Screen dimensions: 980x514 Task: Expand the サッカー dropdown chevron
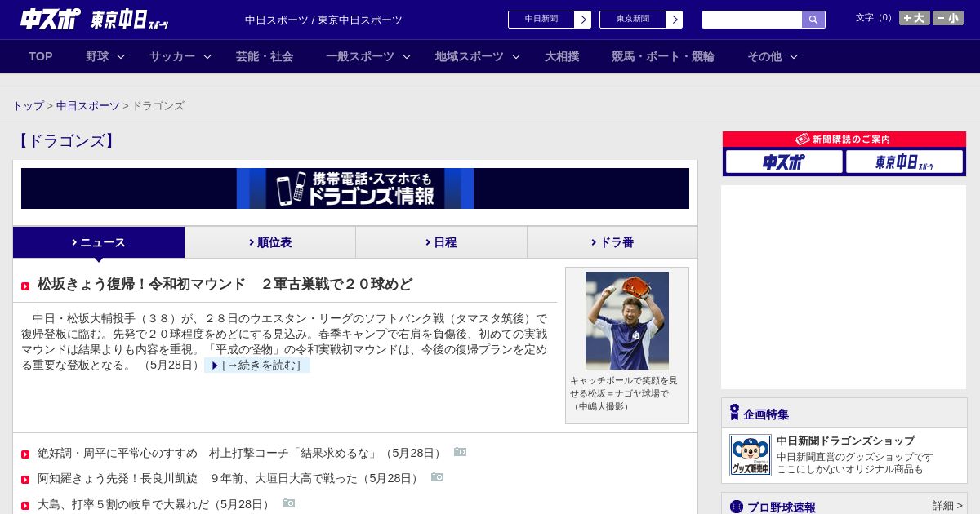[207, 56]
